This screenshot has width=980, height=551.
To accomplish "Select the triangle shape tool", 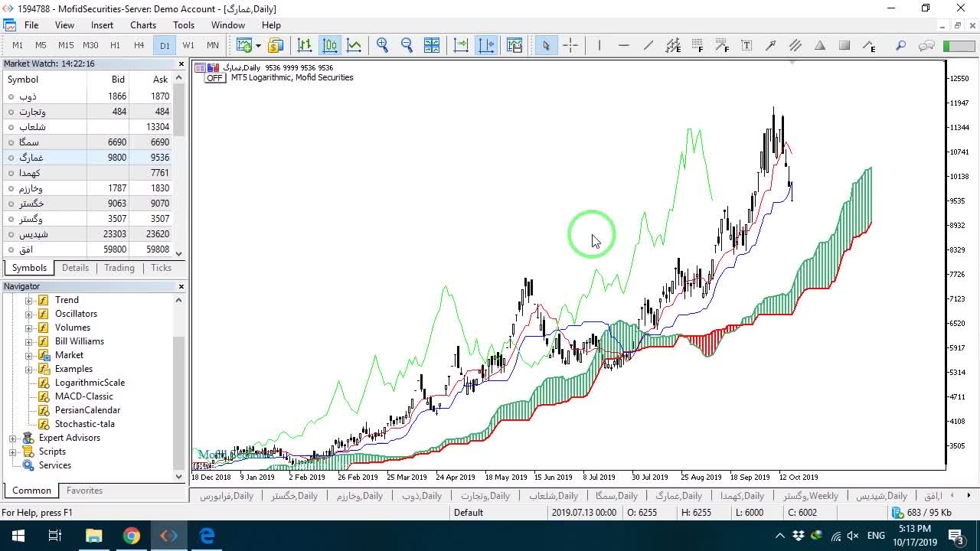I will point(820,46).
